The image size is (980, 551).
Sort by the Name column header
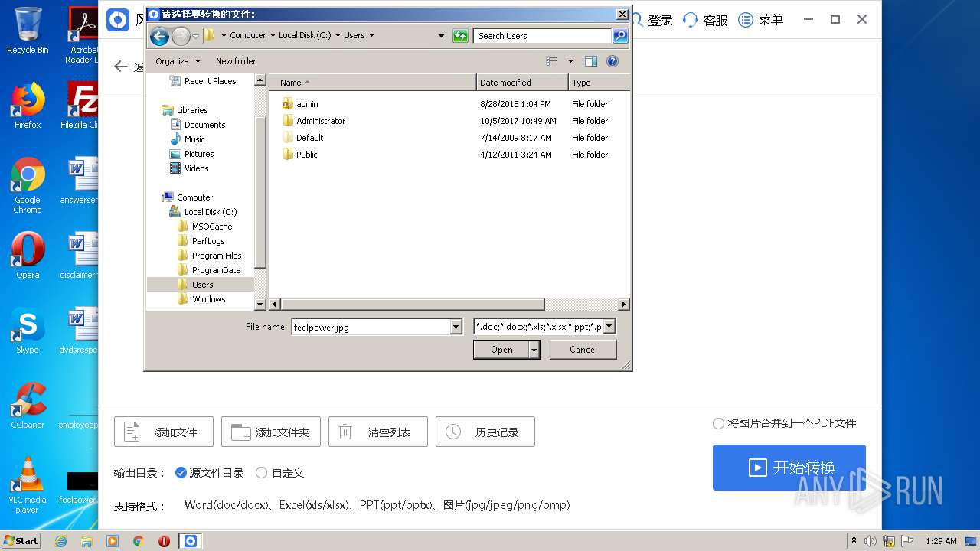(x=373, y=83)
